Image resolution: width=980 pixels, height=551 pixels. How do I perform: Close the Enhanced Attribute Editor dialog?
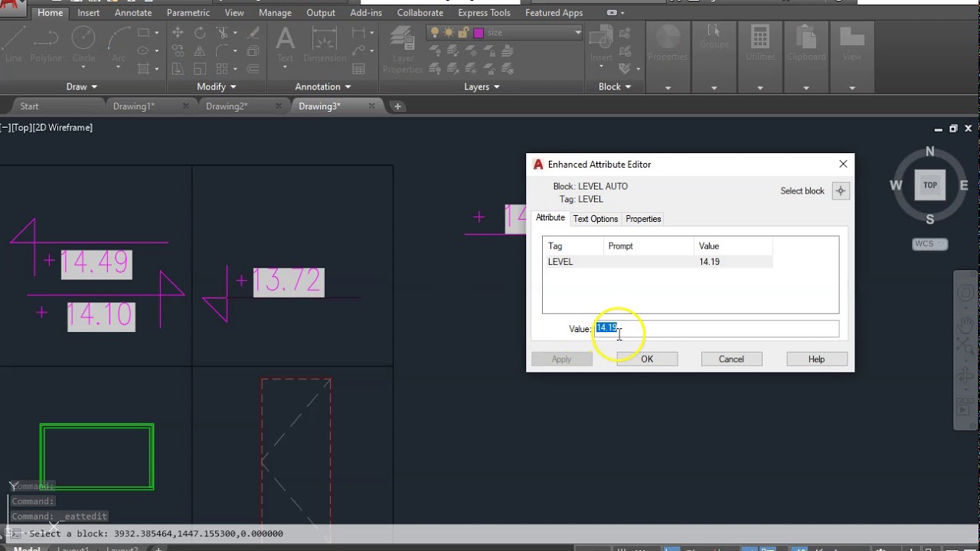[x=843, y=164]
